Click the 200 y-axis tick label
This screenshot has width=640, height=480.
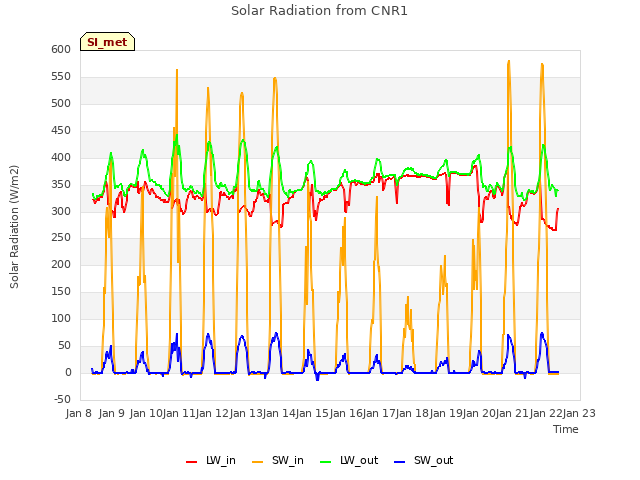[x=61, y=264]
